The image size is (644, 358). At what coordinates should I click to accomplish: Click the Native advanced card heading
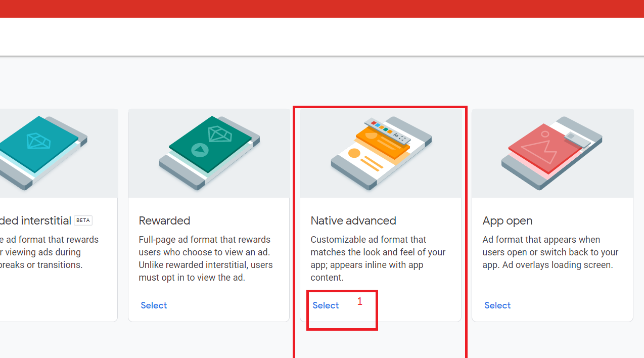tap(353, 220)
